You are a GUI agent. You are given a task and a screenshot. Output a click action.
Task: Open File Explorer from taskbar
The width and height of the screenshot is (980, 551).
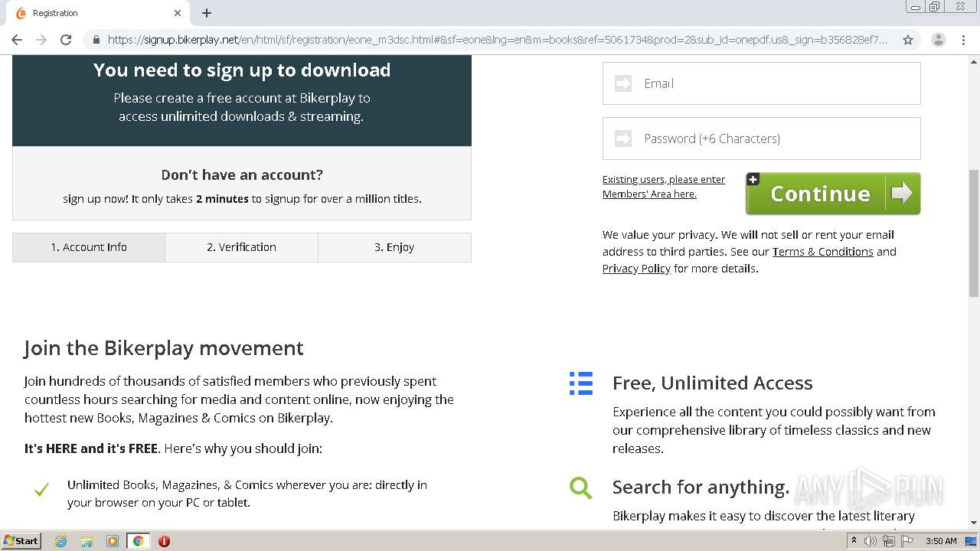click(87, 541)
